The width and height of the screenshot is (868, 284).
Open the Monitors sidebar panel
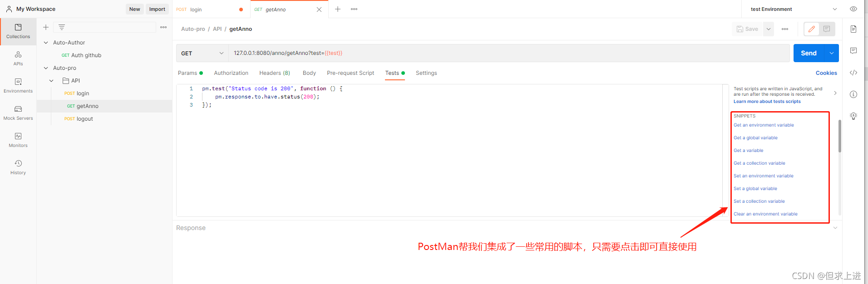[x=18, y=140]
